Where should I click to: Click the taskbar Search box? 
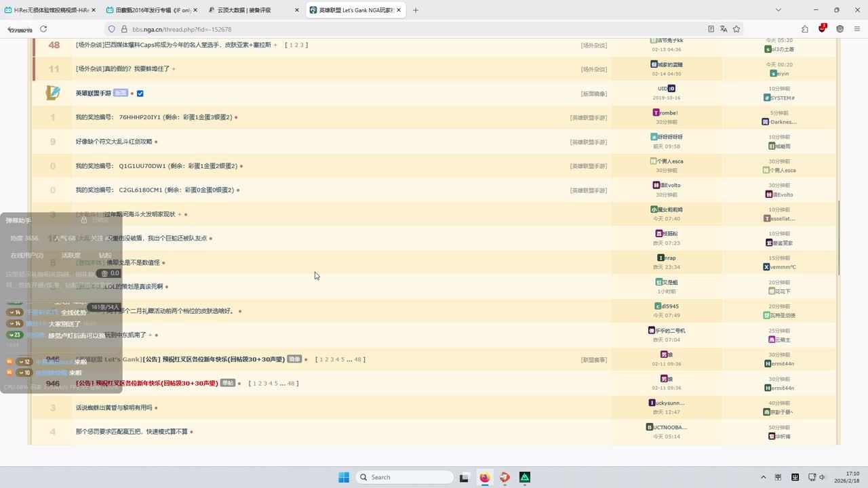point(405,477)
